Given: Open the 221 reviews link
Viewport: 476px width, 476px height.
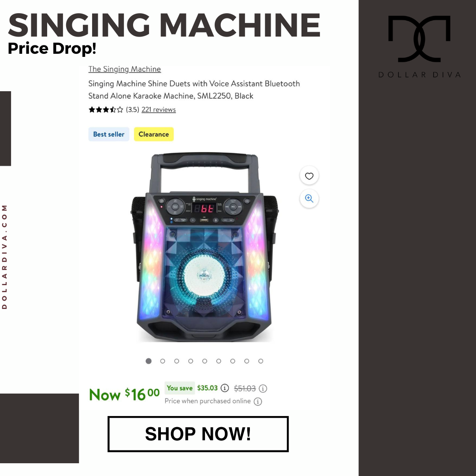Looking at the screenshot, I should click(x=159, y=110).
